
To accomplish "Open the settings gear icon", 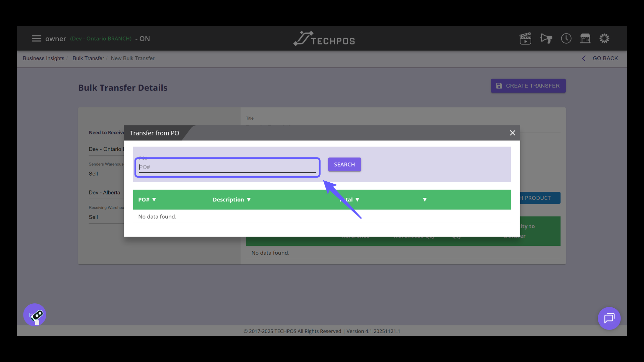I will [x=604, y=39].
